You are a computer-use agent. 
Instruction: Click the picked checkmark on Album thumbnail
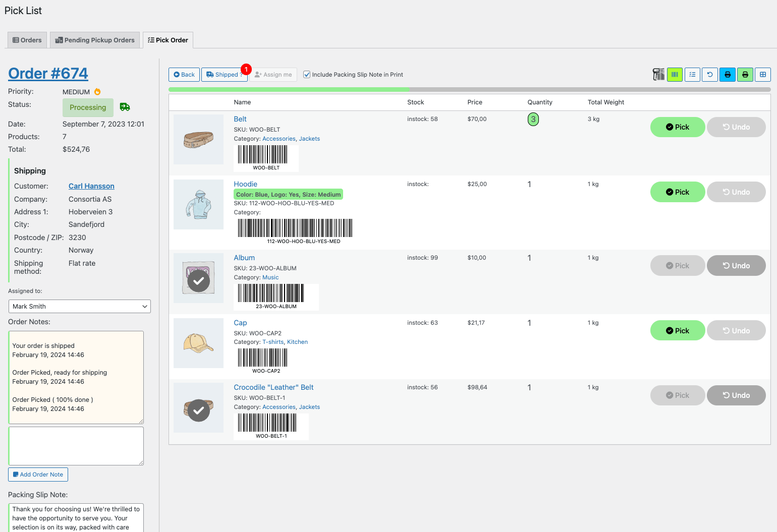click(x=199, y=281)
